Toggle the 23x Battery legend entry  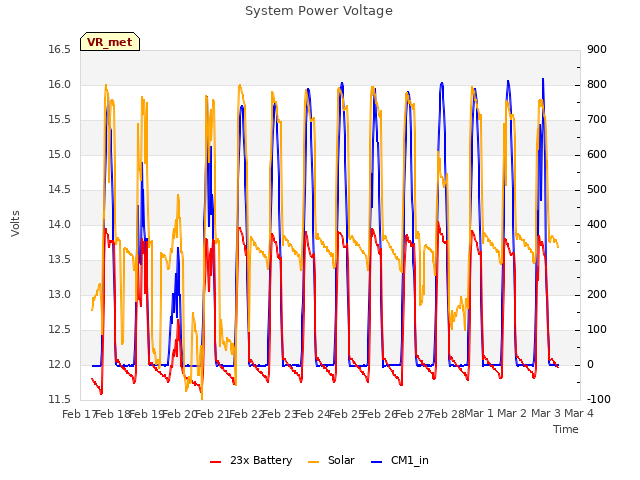251,460
